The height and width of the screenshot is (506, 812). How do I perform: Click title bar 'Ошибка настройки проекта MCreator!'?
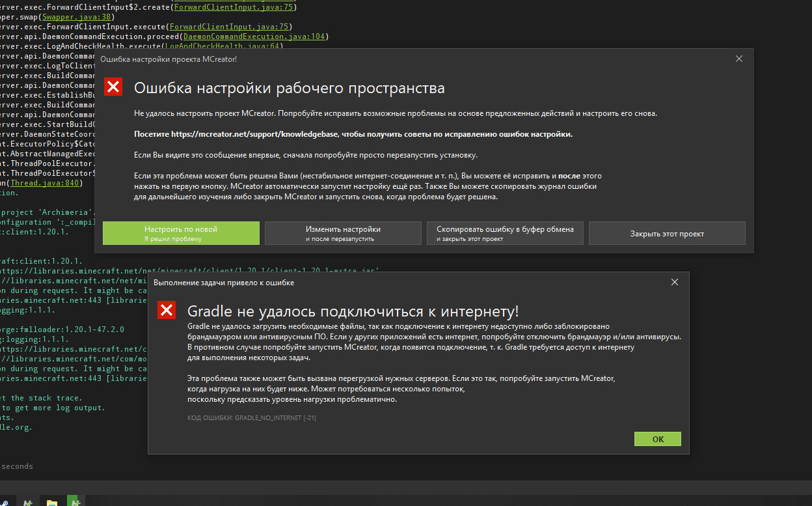[169, 59]
